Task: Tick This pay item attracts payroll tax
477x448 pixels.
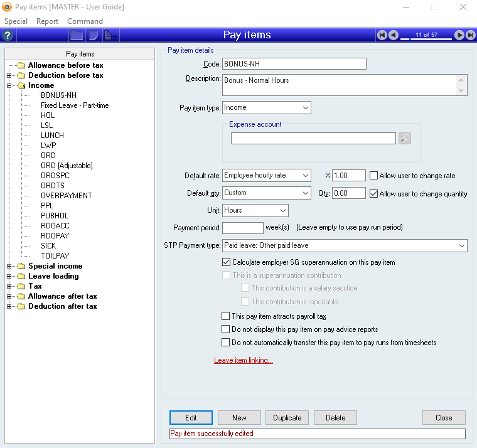Action: 227,317
